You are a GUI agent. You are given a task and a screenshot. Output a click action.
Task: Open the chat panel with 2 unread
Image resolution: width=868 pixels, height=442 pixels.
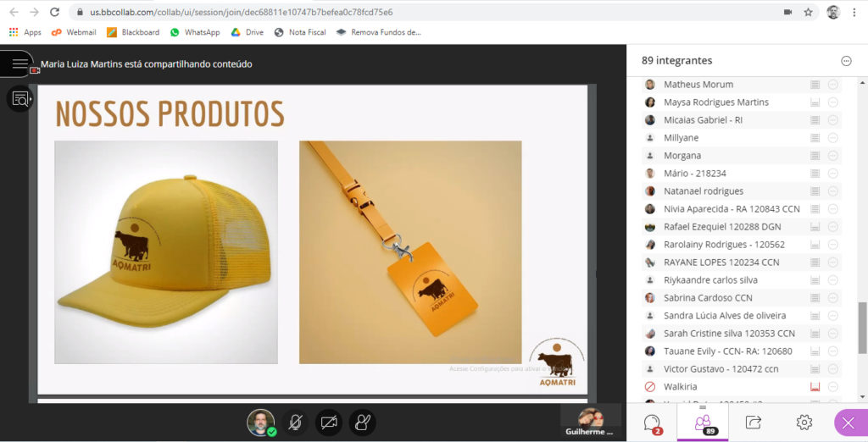[652, 422]
